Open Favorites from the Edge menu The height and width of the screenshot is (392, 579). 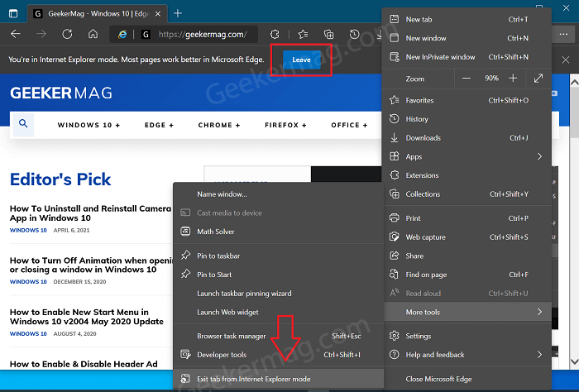click(x=467, y=100)
